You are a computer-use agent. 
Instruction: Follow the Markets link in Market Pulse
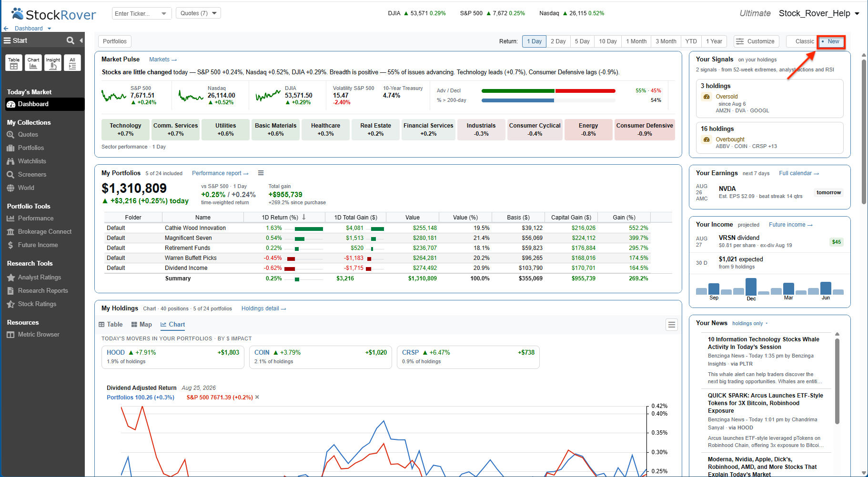(163, 60)
